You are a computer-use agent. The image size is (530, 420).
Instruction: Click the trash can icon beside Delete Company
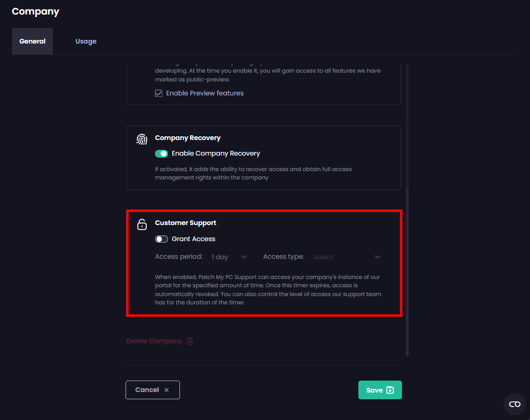pos(190,341)
